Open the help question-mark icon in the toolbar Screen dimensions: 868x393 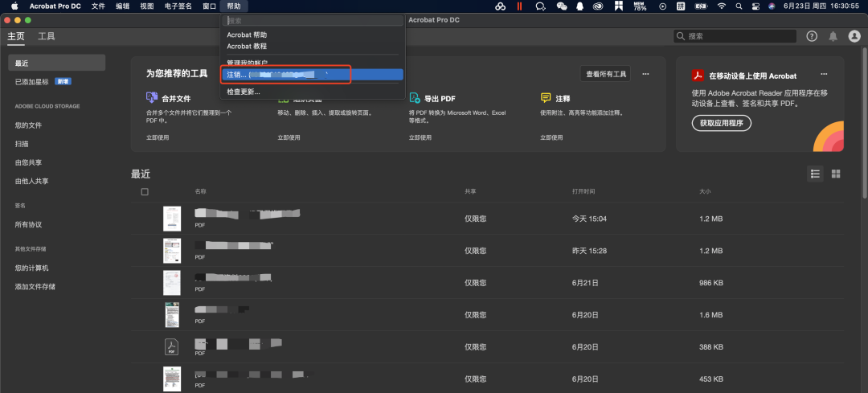pos(812,36)
